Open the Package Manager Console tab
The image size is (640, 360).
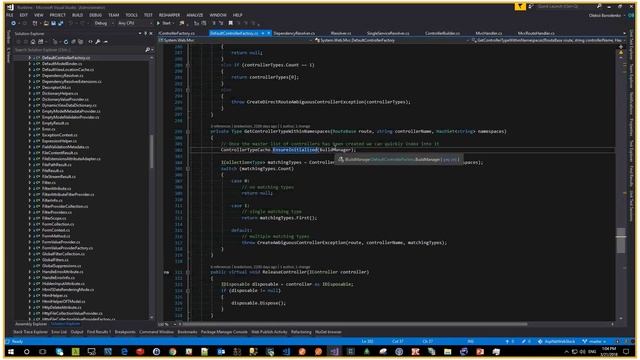pyautogui.click(x=224, y=332)
